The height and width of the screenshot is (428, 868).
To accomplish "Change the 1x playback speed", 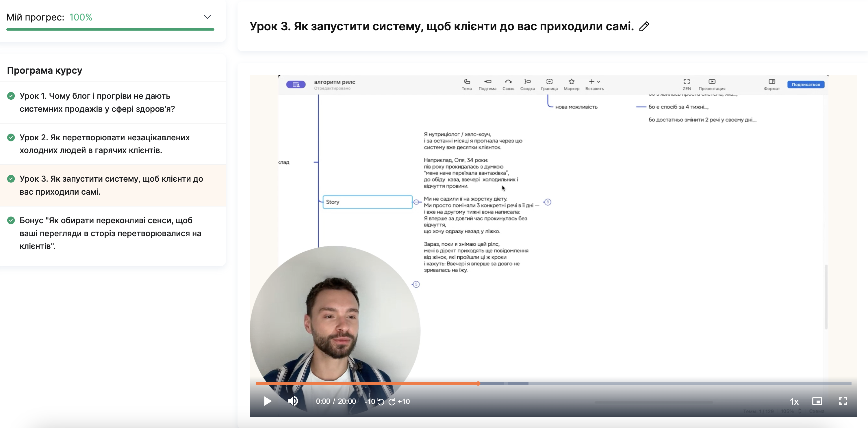I will [794, 401].
